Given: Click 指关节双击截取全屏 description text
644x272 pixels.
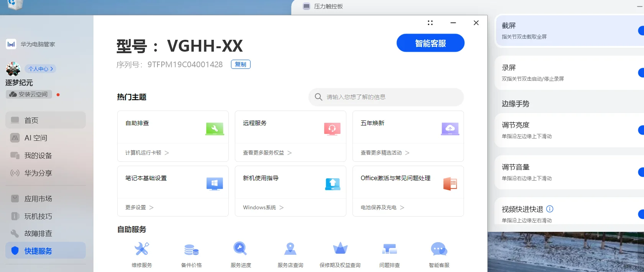Looking at the screenshot, I should tap(524, 37).
